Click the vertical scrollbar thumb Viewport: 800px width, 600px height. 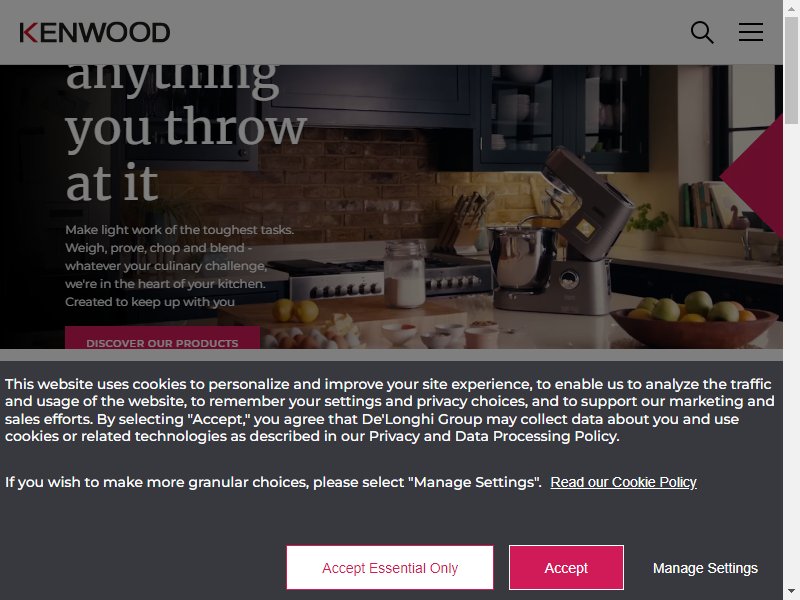(x=791, y=70)
